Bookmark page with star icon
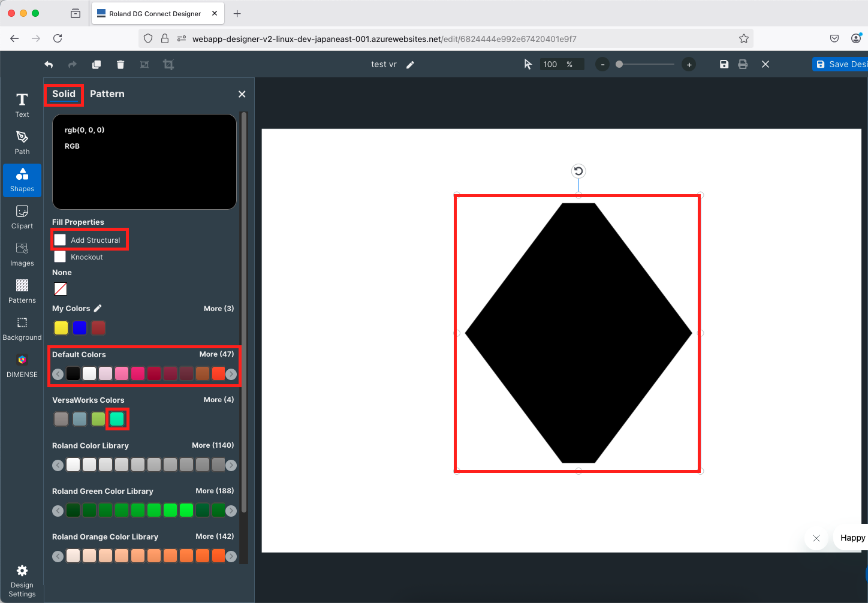Image resolution: width=868 pixels, height=603 pixels. pos(744,38)
